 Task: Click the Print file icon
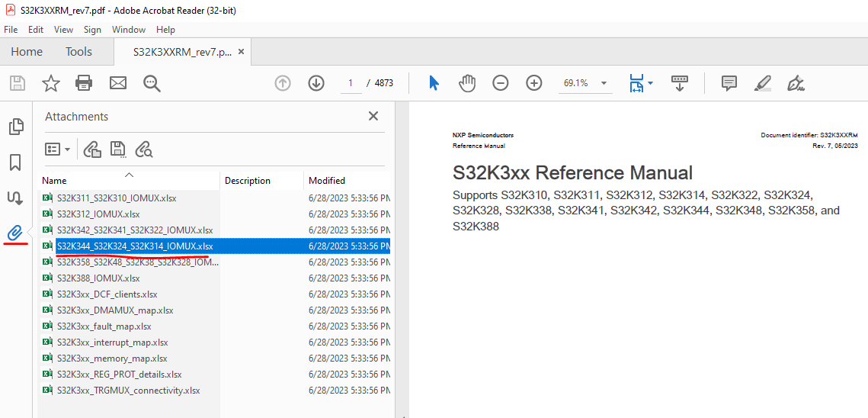click(x=84, y=83)
